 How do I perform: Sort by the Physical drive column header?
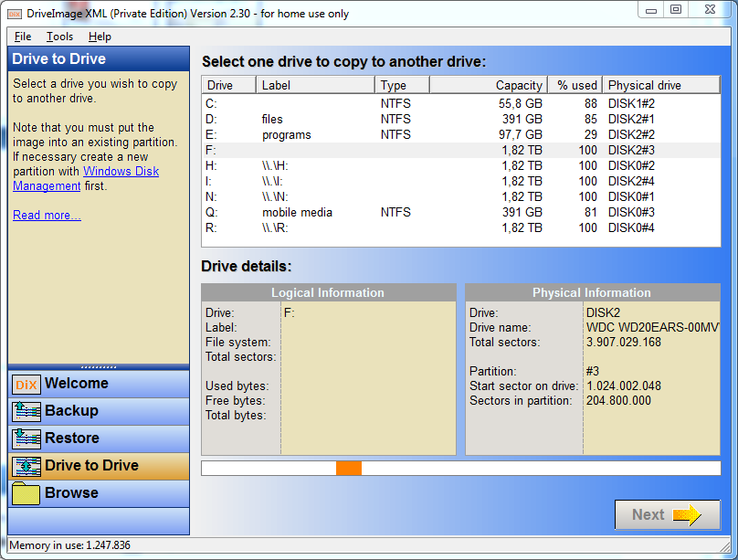click(661, 85)
